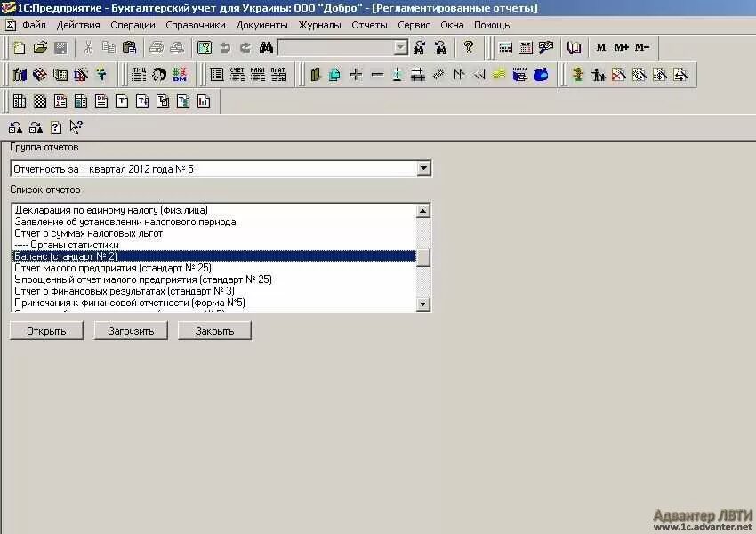
Task: Click the context help arrow-question icon
Action: click(x=76, y=127)
